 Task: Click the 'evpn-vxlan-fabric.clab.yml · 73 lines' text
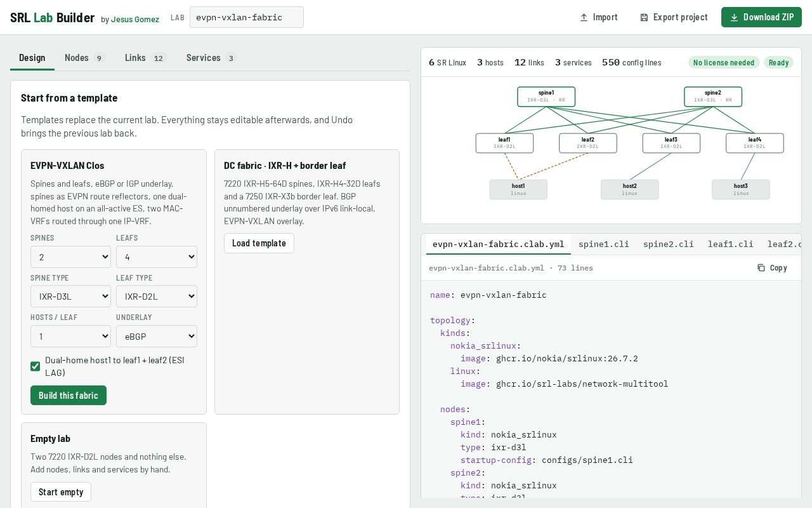[x=511, y=268]
